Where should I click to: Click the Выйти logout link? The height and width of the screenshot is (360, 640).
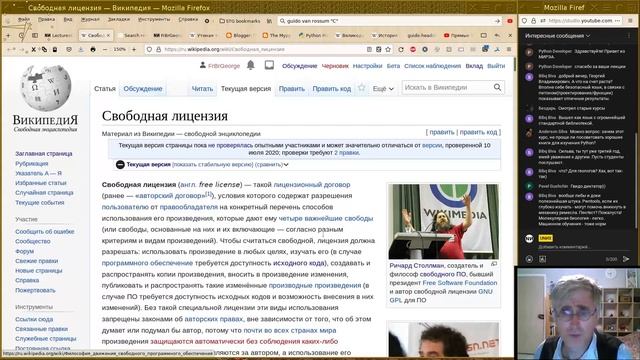496,66
